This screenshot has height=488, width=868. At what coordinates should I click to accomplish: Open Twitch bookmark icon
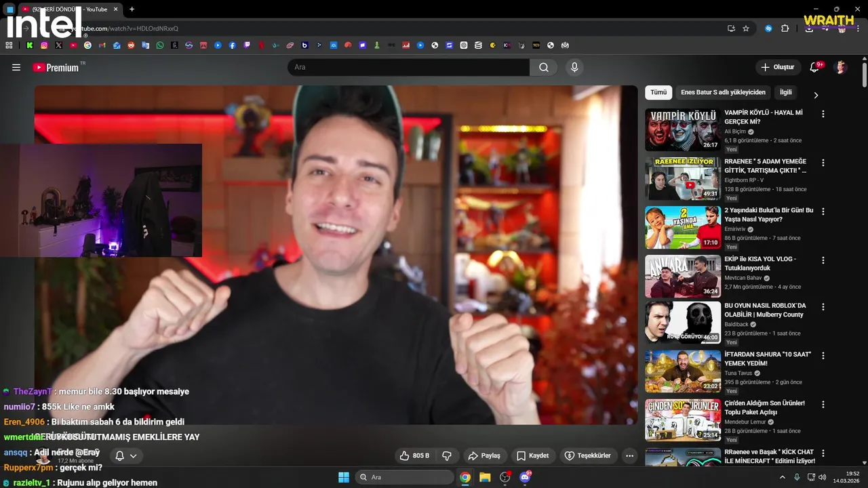(247, 45)
